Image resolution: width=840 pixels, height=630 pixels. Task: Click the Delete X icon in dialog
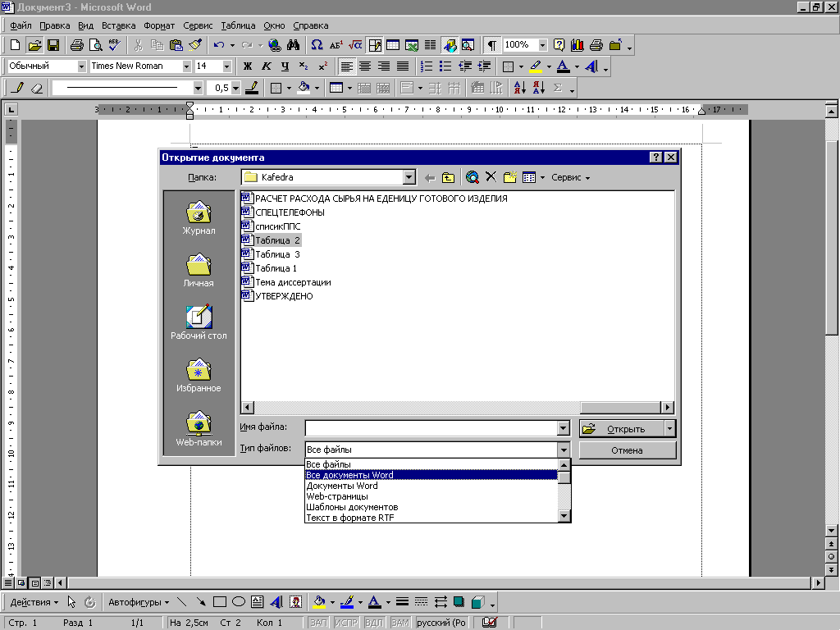click(491, 177)
